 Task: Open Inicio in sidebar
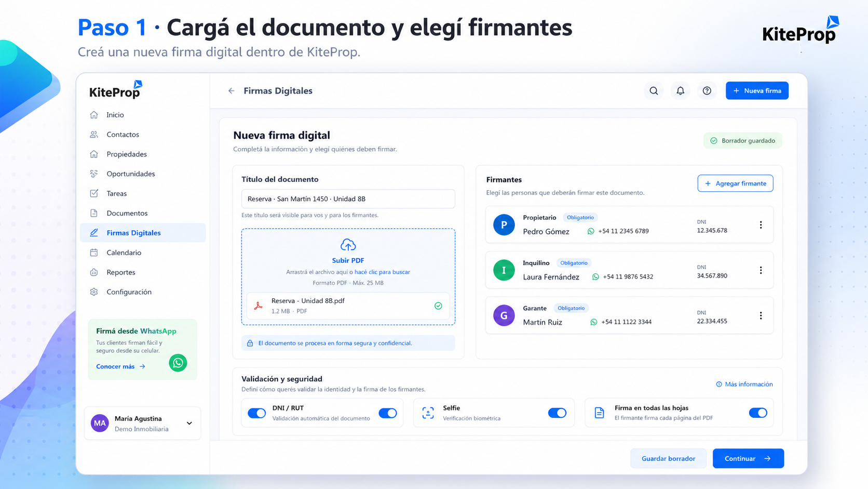(143, 115)
